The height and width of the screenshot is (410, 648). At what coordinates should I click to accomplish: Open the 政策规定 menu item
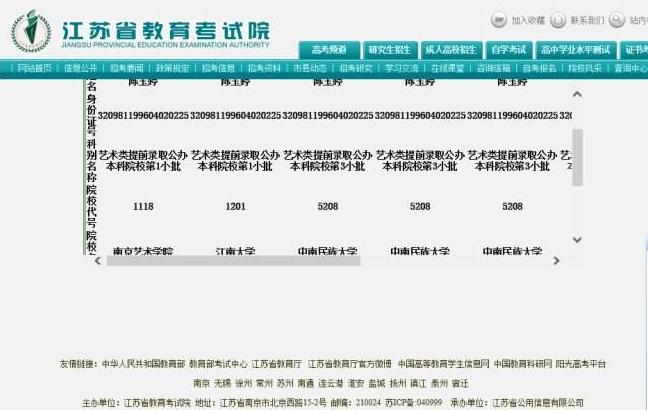tap(172, 68)
